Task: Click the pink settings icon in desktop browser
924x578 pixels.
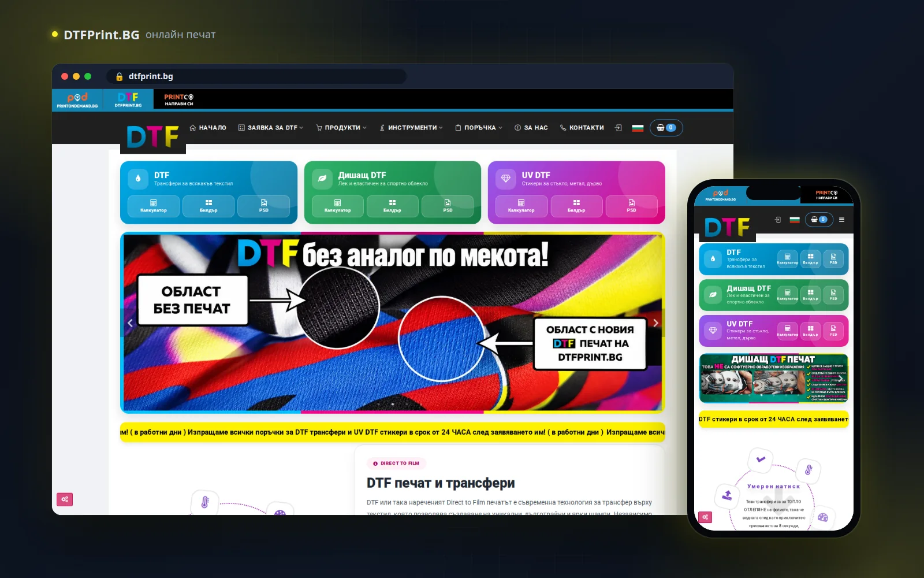Action: pyautogui.click(x=65, y=499)
